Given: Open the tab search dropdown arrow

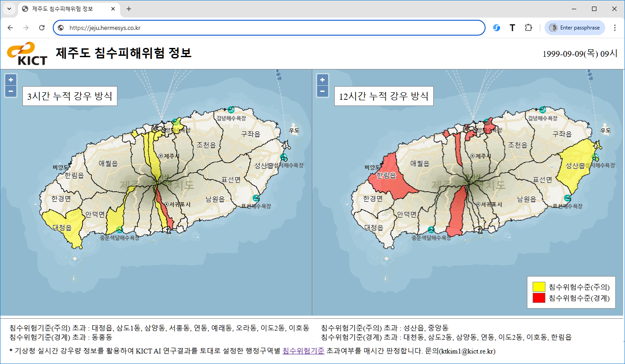Looking at the screenshot, I should pyautogui.click(x=9, y=9).
